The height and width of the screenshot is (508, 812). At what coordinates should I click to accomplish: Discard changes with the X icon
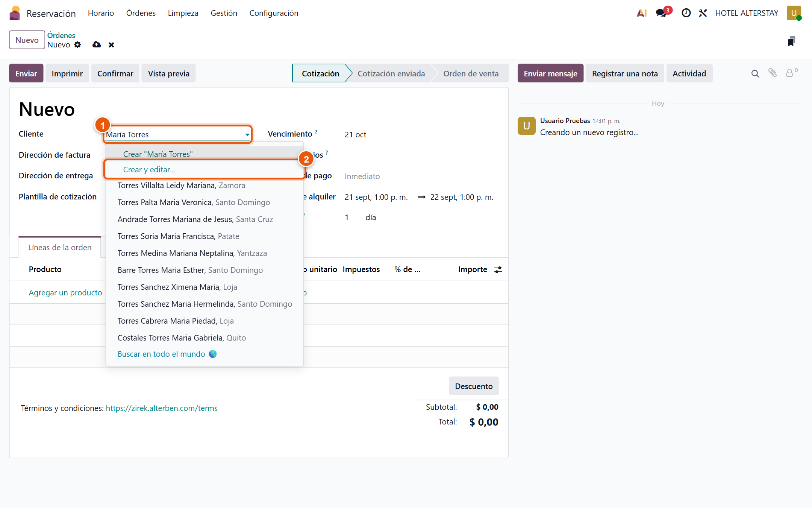click(111, 45)
